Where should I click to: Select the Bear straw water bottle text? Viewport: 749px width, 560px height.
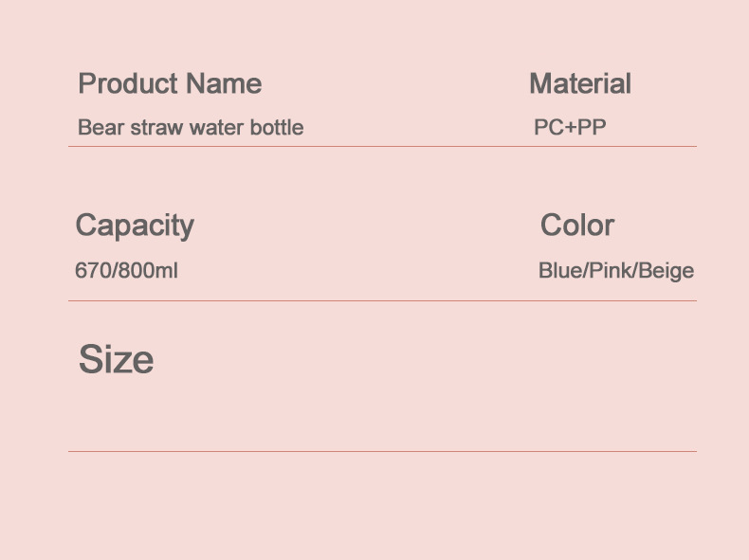pyautogui.click(x=190, y=127)
